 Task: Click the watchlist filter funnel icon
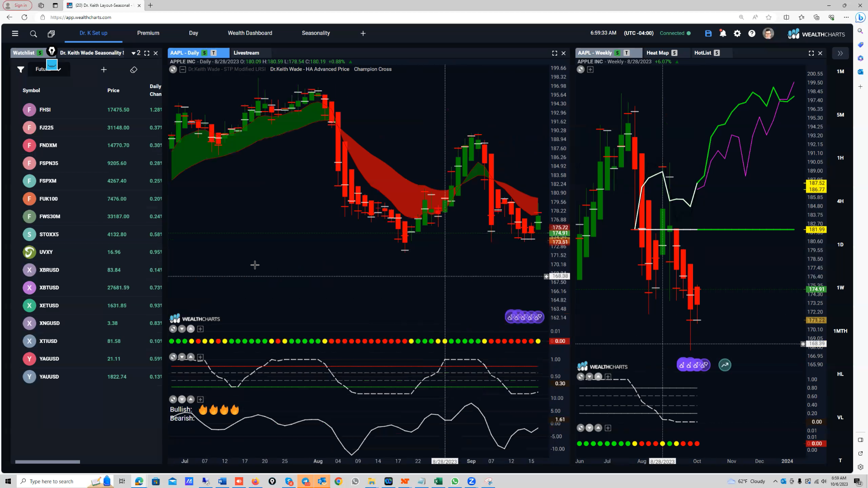[21, 69]
